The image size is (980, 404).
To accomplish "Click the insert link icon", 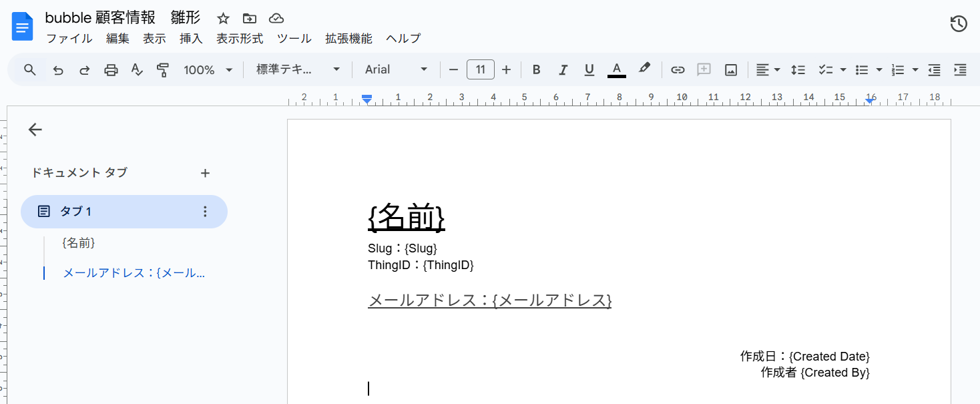I will point(678,70).
